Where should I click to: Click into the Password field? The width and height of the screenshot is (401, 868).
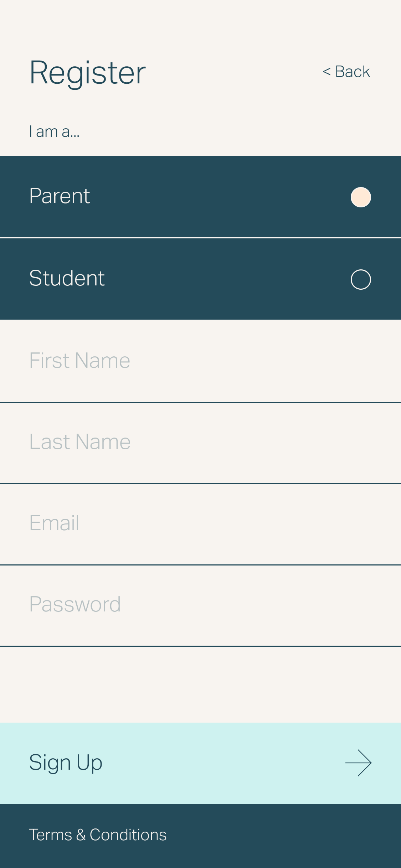click(x=200, y=604)
